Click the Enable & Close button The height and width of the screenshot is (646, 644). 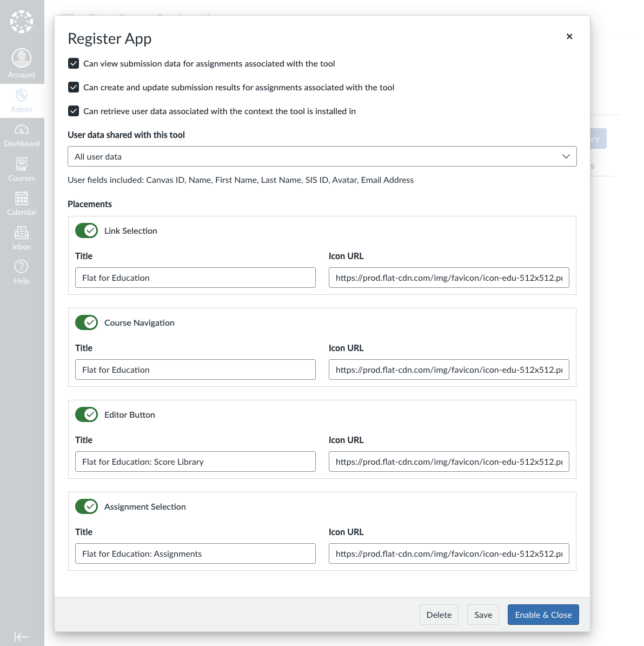pos(543,615)
